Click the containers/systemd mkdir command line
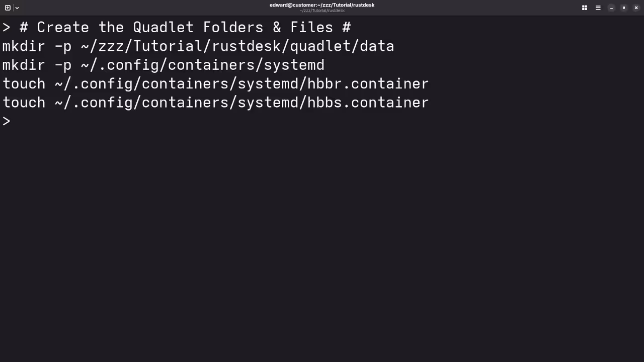The width and height of the screenshot is (644, 362). point(164,65)
